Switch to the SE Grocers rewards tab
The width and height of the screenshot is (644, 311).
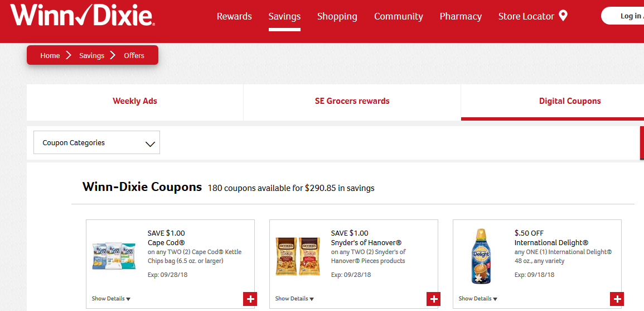click(x=352, y=101)
